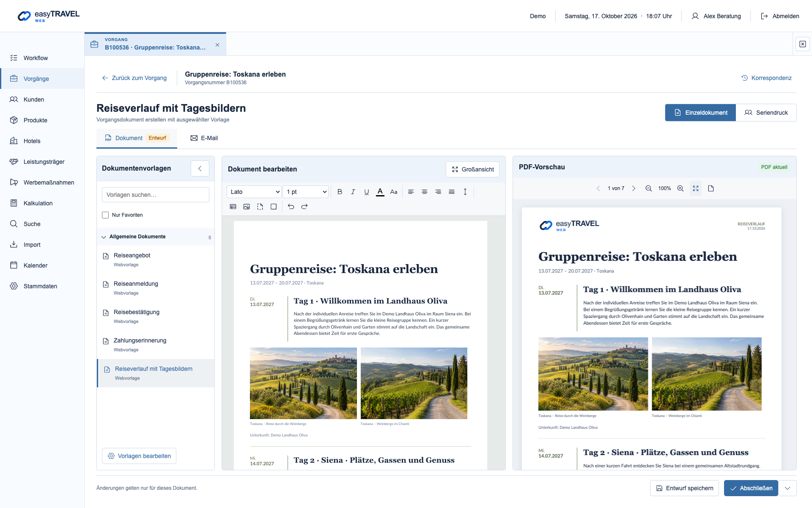Go to next PDF page
The image size is (812, 508).
point(634,188)
